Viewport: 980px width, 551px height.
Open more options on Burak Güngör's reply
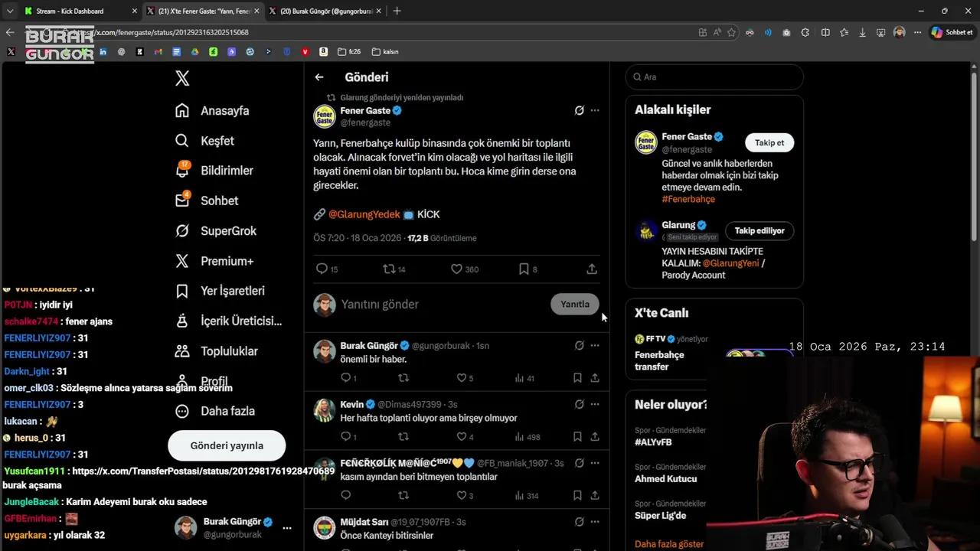(595, 345)
